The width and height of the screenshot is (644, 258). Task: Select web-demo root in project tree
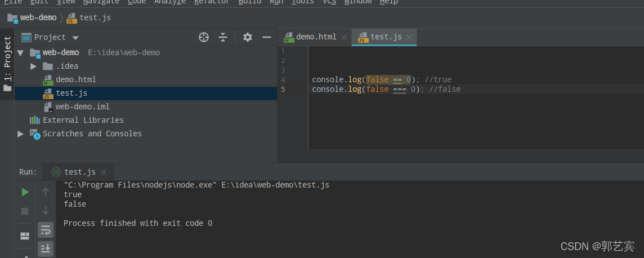(x=61, y=52)
